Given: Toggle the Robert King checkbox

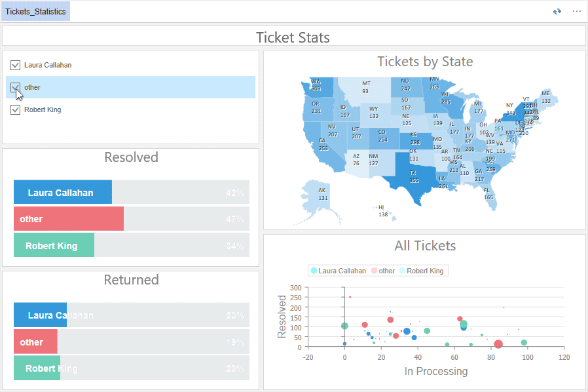Looking at the screenshot, I should coord(15,109).
